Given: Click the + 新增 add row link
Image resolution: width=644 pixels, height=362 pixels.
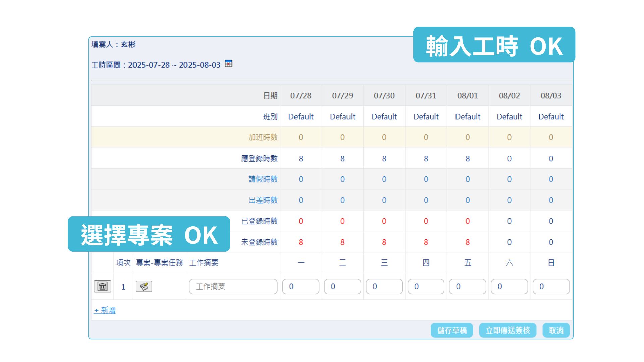Looking at the screenshot, I should (105, 310).
